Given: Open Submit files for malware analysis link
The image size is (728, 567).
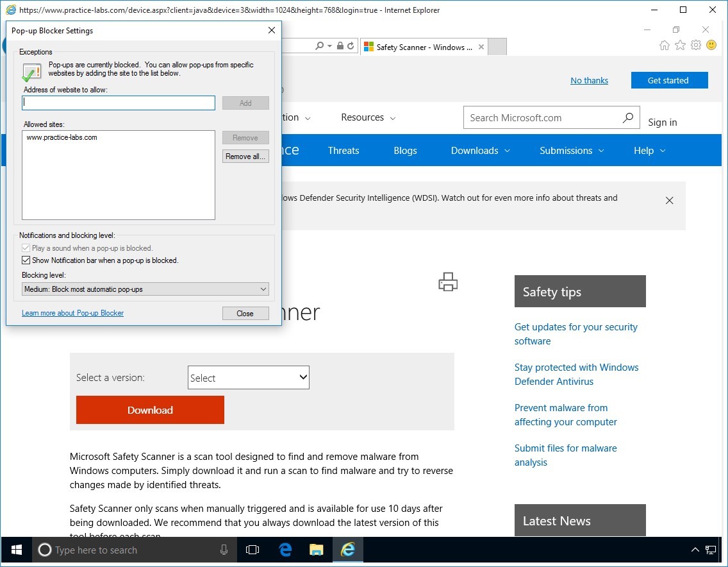Looking at the screenshot, I should [x=565, y=455].
